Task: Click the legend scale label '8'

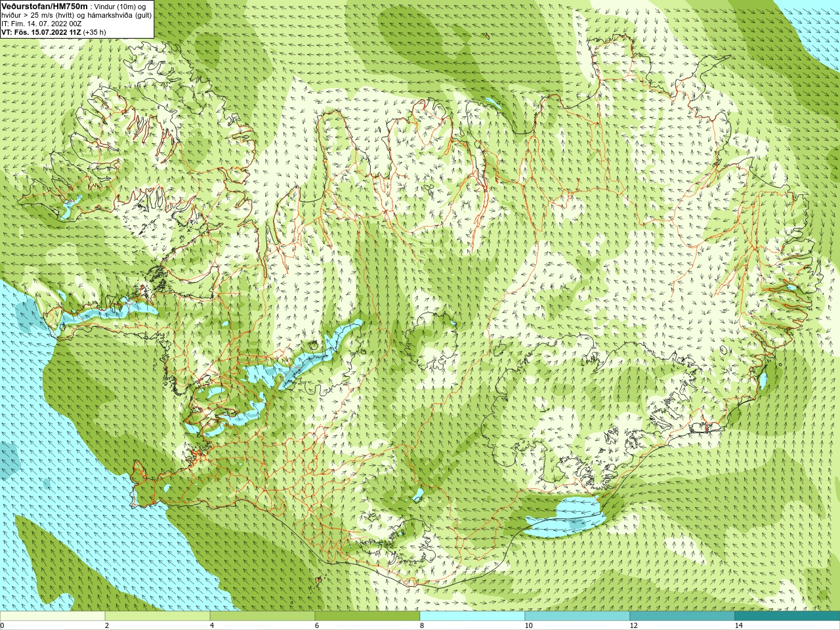Action: (x=421, y=625)
